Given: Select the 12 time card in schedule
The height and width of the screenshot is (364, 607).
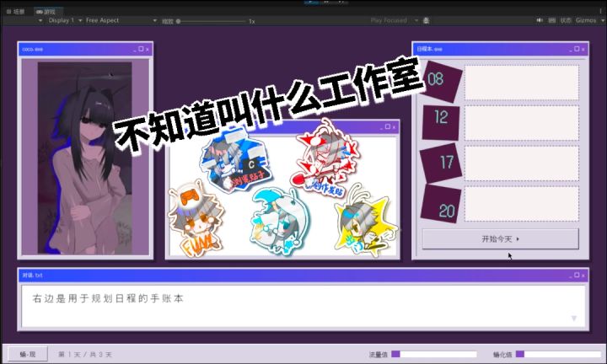Looking at the screenshot, I should click(x=441, y=122).
